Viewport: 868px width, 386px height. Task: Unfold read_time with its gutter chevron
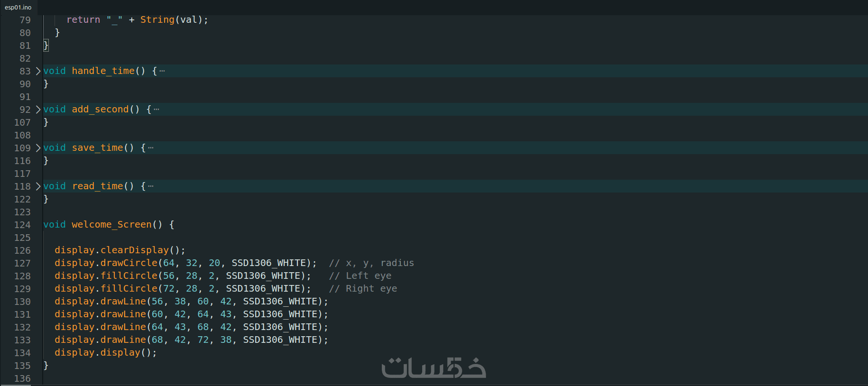coord(38,186)
